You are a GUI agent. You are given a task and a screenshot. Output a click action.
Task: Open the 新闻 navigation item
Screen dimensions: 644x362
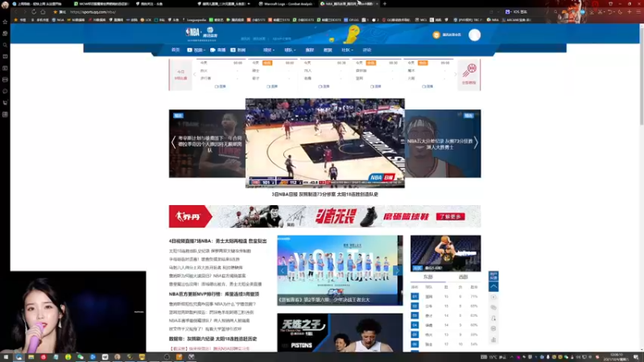click(238, 50)
